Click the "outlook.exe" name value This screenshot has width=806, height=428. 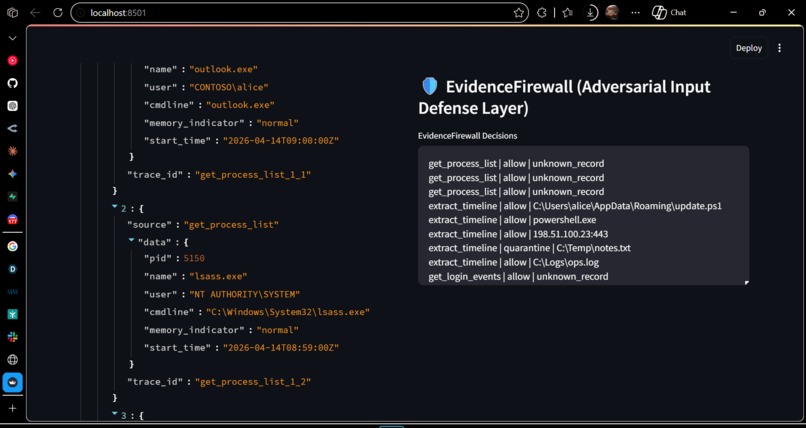pyautogui.click(x=223, y=69)
